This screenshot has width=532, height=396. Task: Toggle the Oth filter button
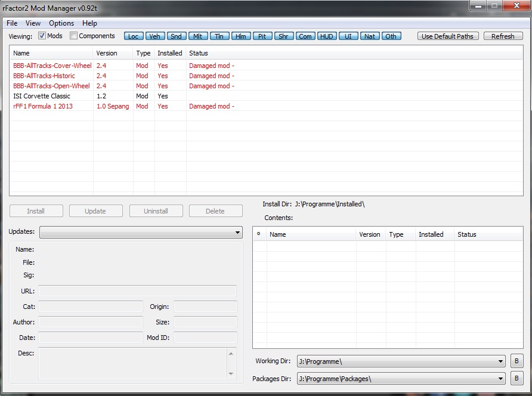(391, 36)
